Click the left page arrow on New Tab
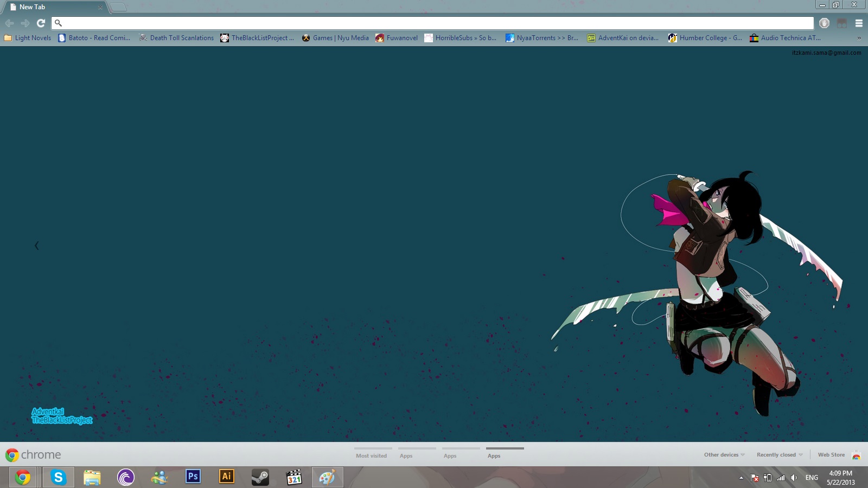868x488 pixels. [x=36, y=246]
